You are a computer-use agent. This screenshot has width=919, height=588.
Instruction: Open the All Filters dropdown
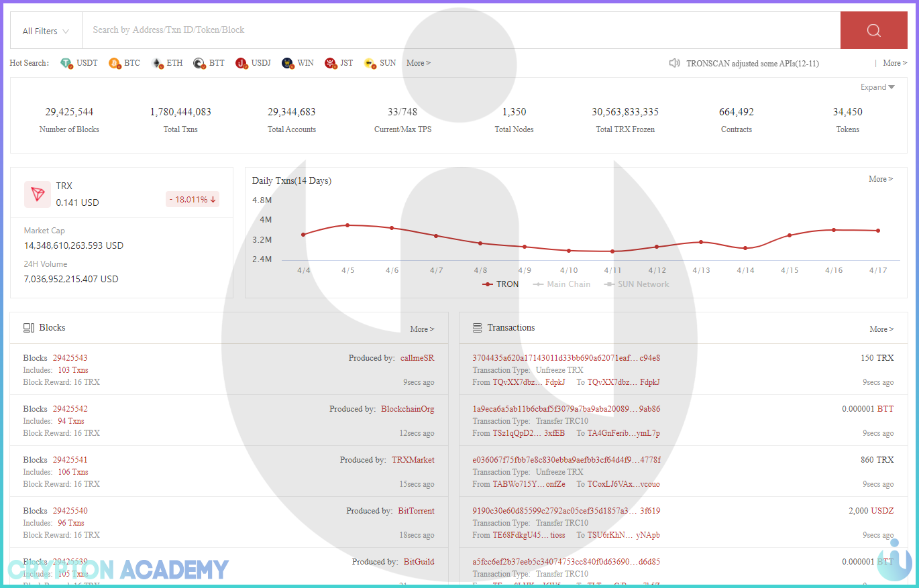(46, 31)
